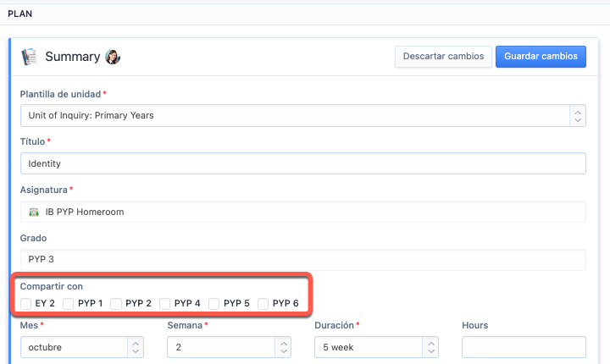Tick the PYP 2 checkbox

[117, 303]
